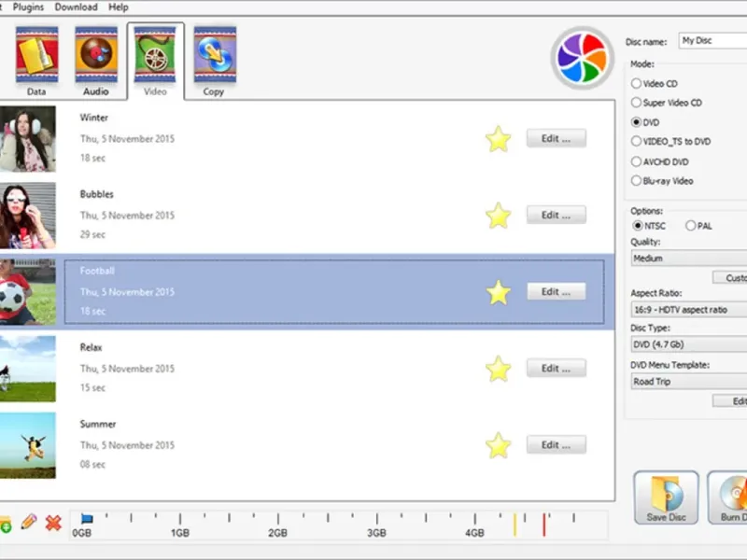Open the Disc Type dropdown
This screenshot has width=747, height=560.
(x=689, y=344)
